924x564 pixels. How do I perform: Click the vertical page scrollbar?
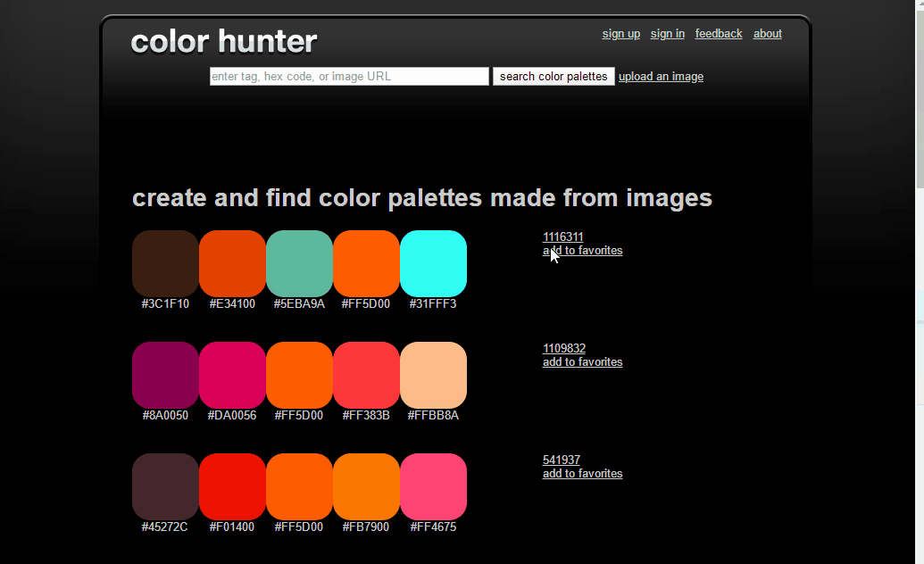(x=920, y=282)
